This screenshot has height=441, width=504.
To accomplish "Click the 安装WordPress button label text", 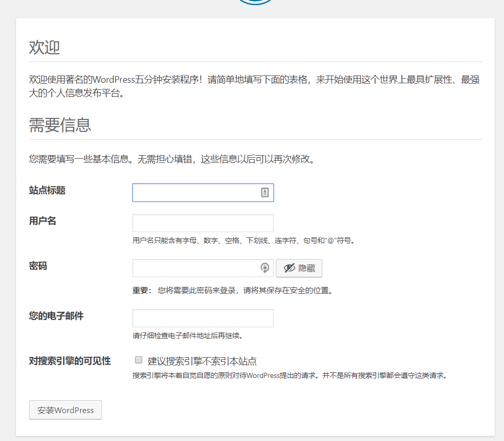I will pyautogui.click(x=65, y=409).
